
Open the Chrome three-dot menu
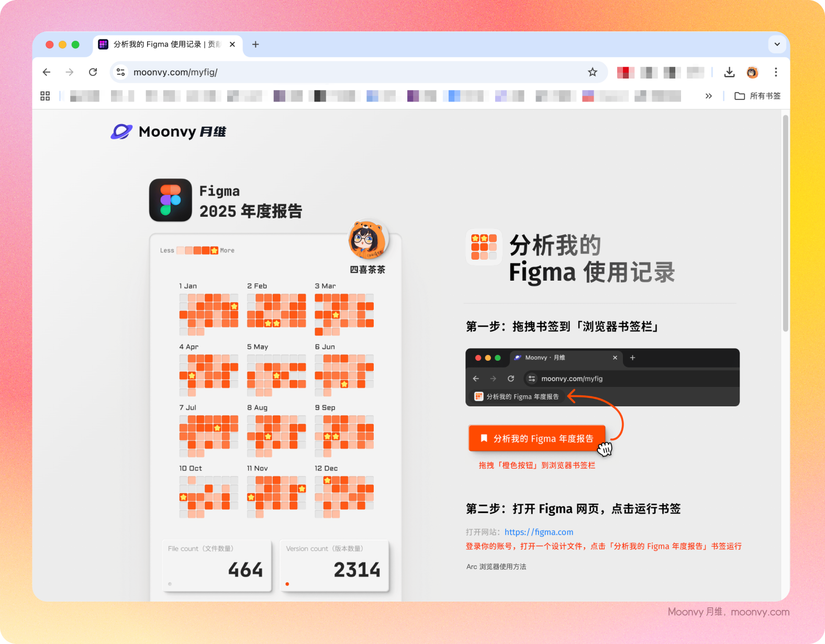[x=776, y=72]
